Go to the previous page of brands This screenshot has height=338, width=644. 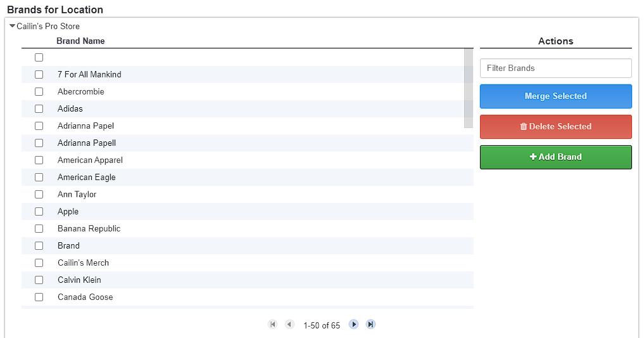point(289,325)
